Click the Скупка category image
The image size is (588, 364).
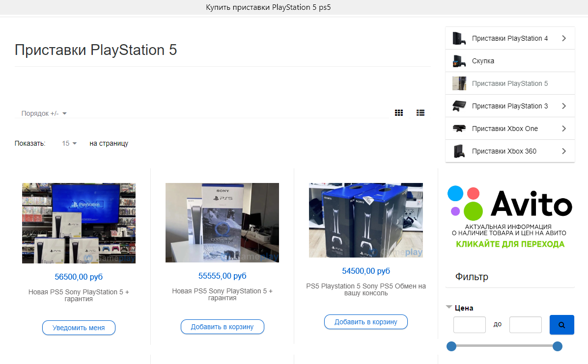pos(459,61)
